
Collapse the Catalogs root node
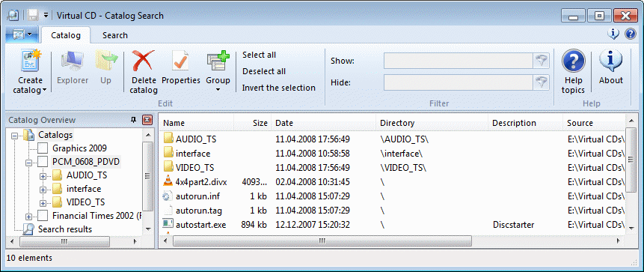(15, 135)
